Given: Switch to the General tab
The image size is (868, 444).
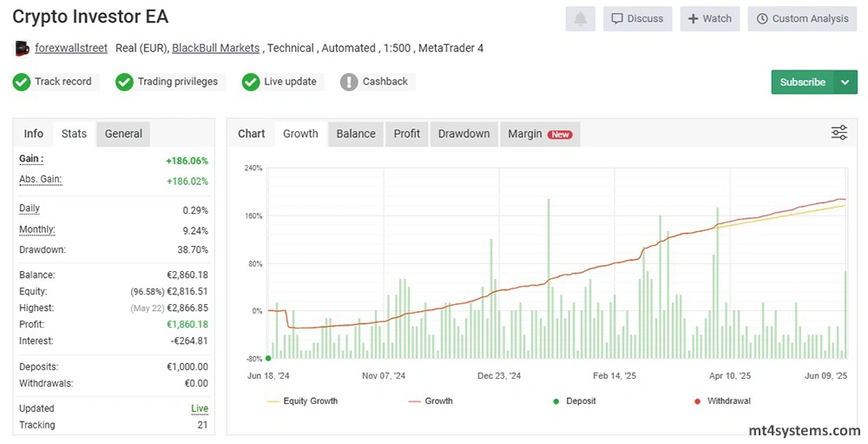Looking at the screenshot, I should [x=123, y=134].
